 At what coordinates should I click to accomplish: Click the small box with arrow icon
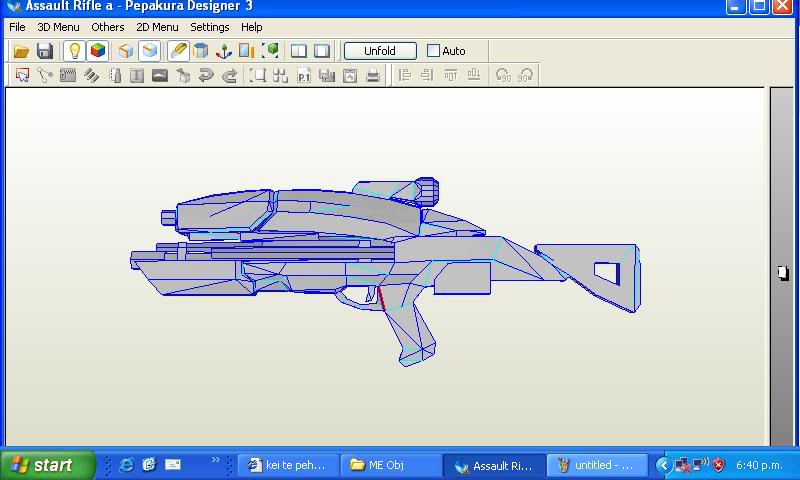(x=183, y=75)
